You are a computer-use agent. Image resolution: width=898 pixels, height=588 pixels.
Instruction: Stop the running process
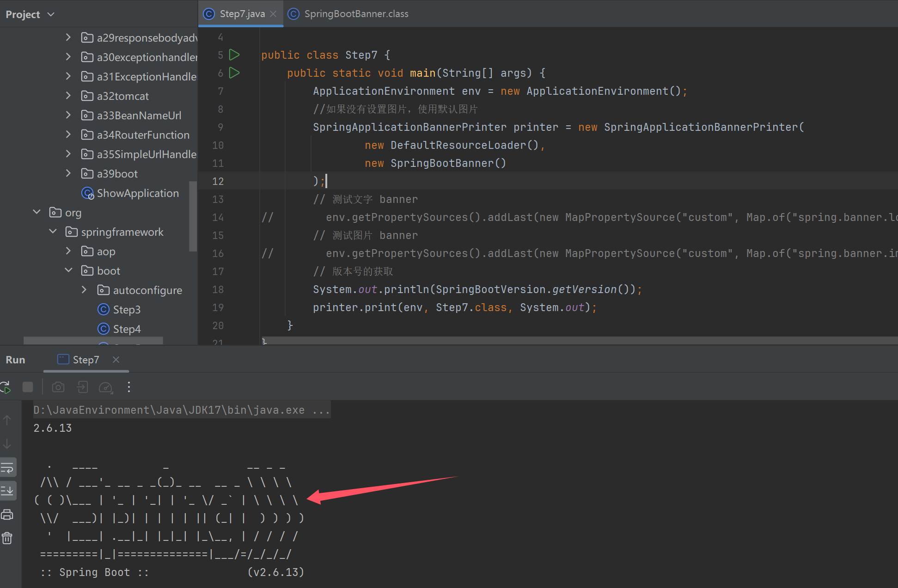coord(28,387)
